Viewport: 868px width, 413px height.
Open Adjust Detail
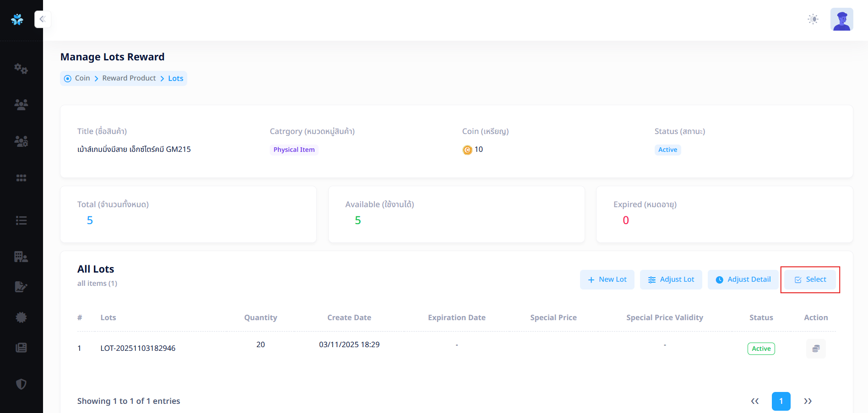tap(743, 279)
